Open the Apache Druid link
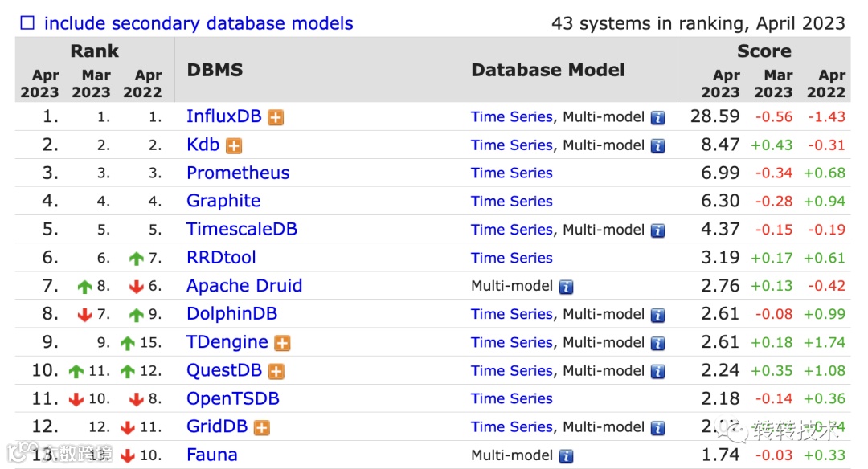 point(244,286)
